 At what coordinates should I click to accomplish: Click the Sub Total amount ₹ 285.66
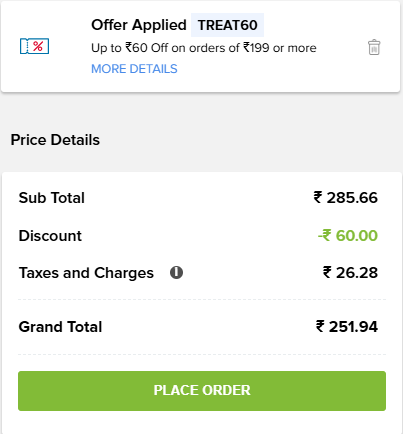(x=345, y=198)
